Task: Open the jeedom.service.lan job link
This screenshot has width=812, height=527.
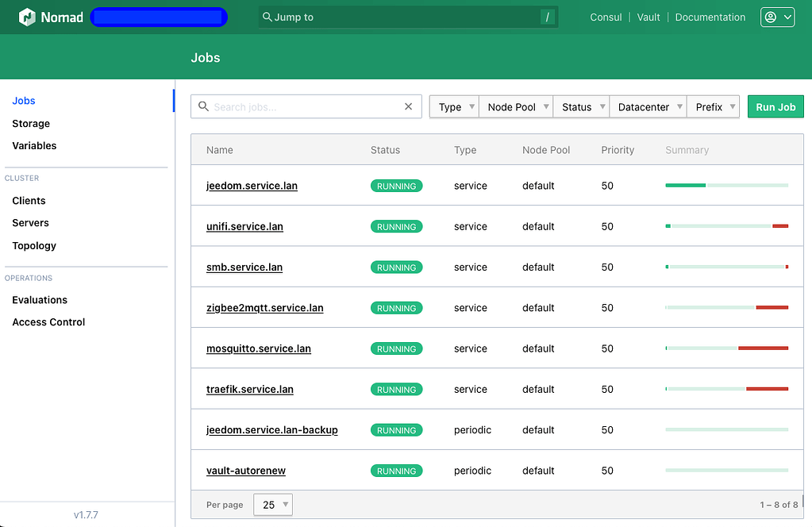Action: 252,185
